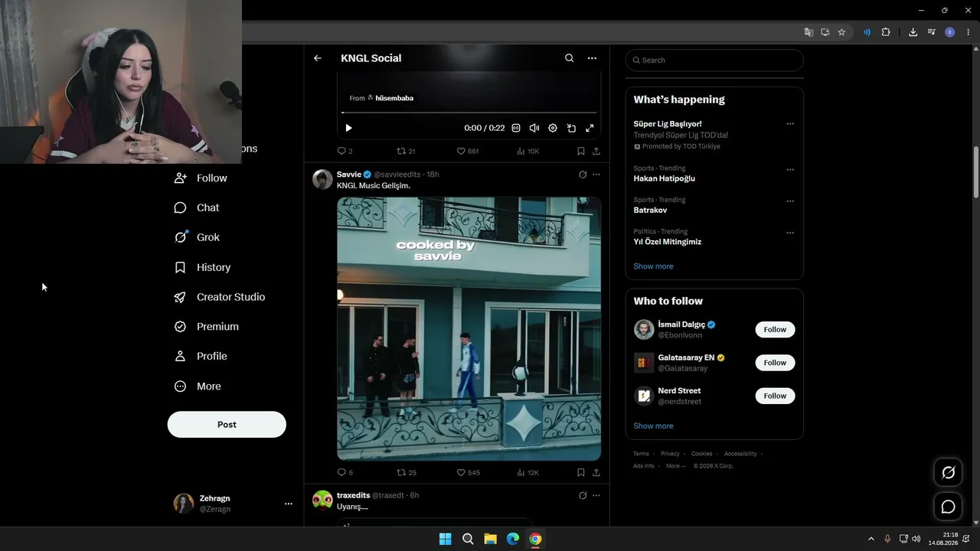View analytics of Savvie's 12K views post

528,473
